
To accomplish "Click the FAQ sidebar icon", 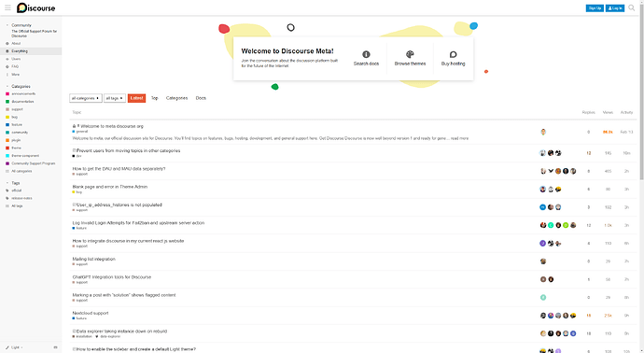I will click(7, 66).
